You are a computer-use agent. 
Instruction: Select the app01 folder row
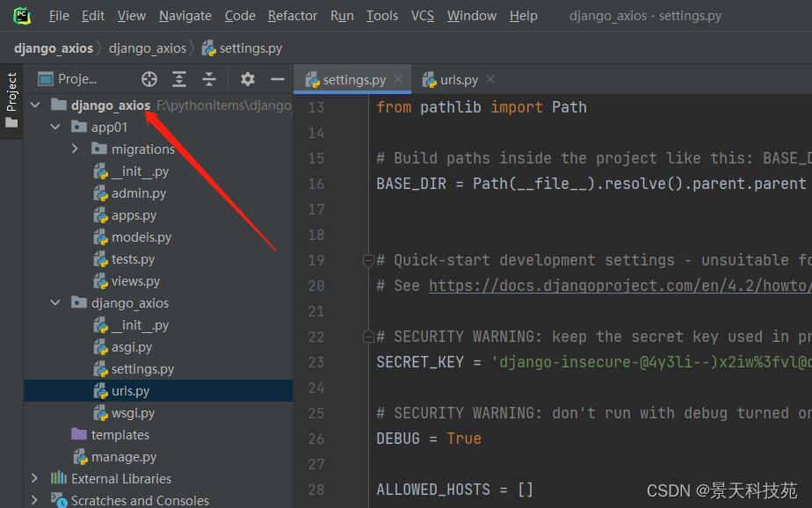point(158,127)
